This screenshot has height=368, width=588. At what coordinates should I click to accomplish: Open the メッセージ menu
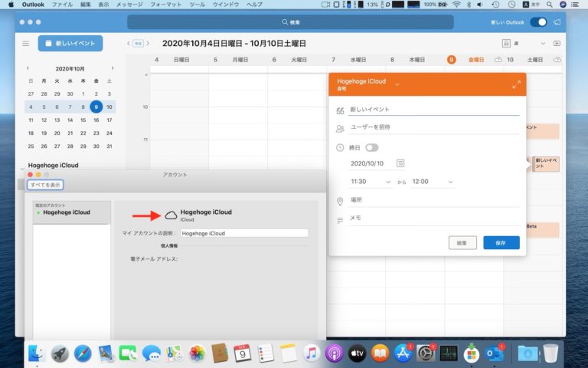click(129, 5)
